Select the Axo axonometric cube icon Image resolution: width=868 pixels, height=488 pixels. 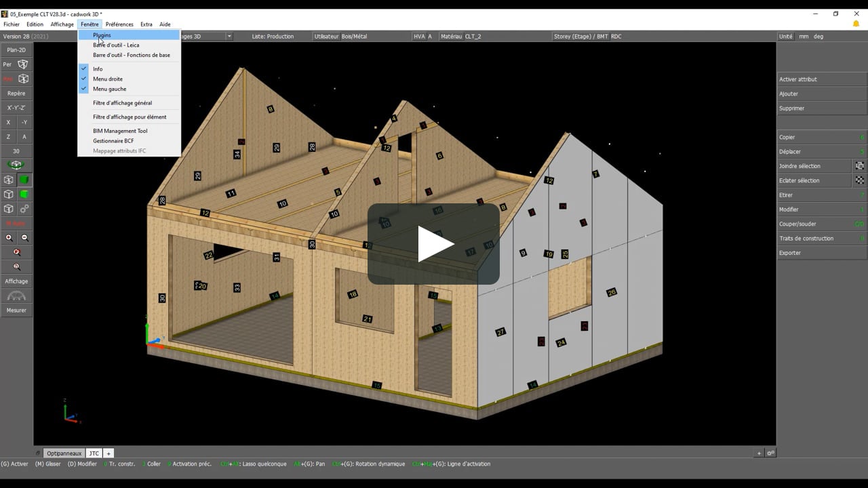tap(23, 79)
